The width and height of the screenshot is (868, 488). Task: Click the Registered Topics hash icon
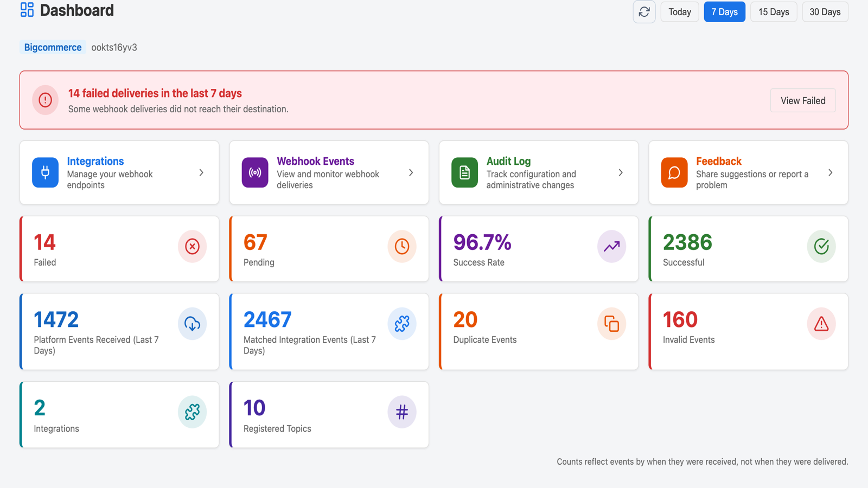[x=402, y=412]
